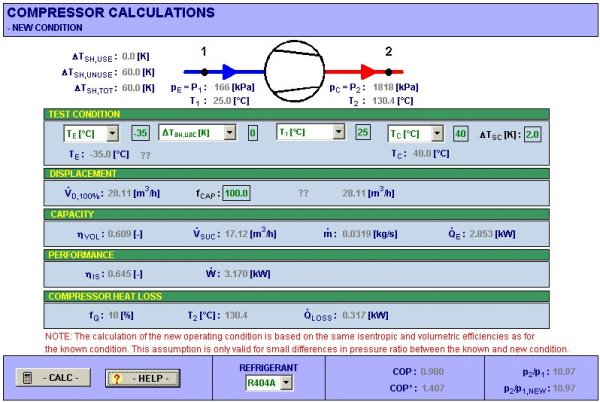This screenshot has width=600, height=402.
Task: Click the question mark icon on HELP
Action: coord(116,378)
